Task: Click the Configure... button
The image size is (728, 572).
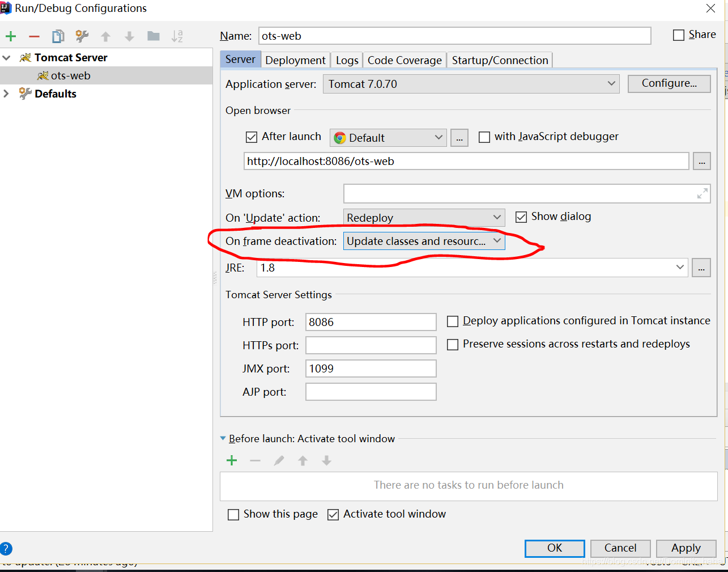Action: click(x=669, y=83)
